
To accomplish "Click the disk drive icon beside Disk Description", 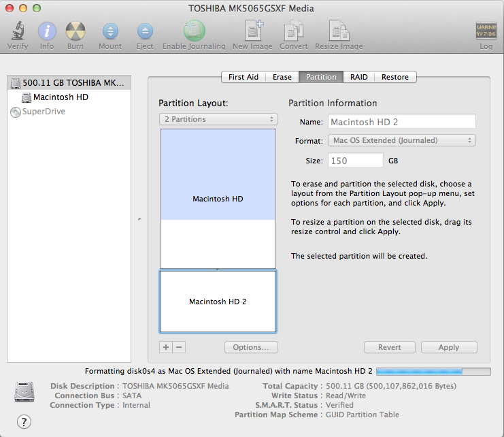I will [24, 391].
